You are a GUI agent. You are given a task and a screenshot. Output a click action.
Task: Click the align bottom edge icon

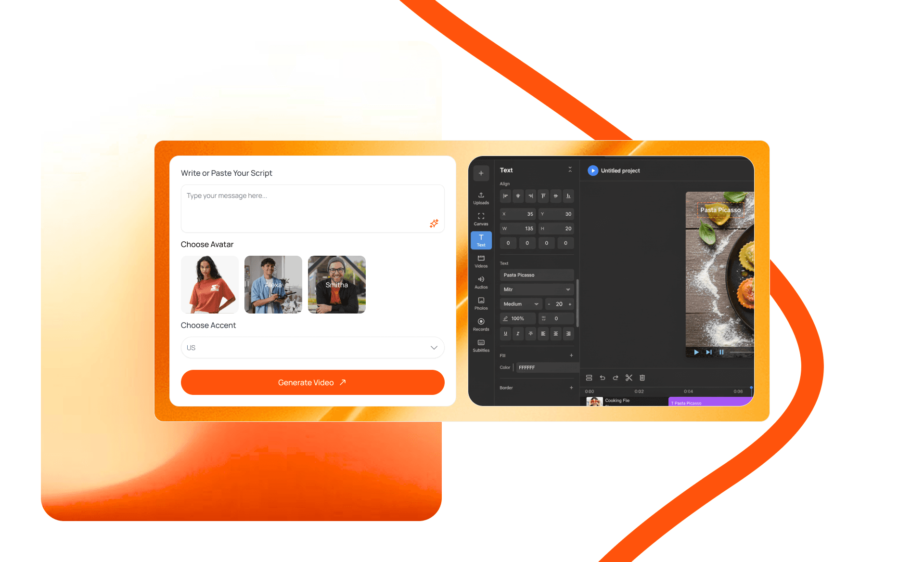(568, 196)
